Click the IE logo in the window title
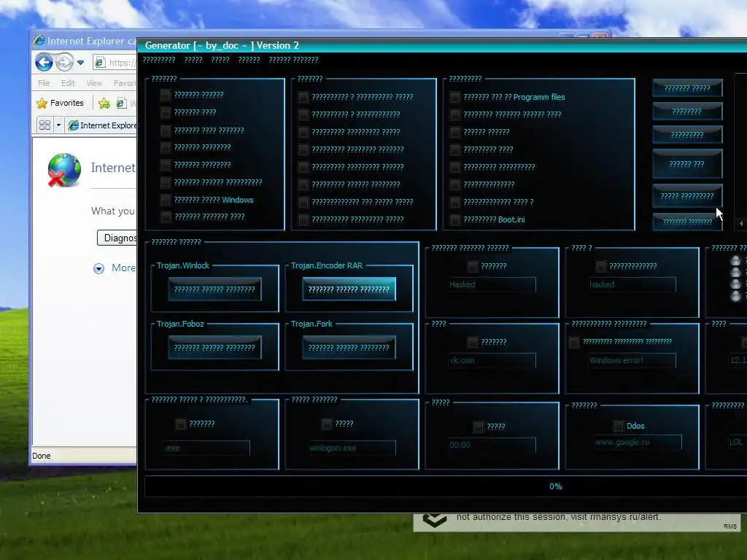 tap(39, 41)
